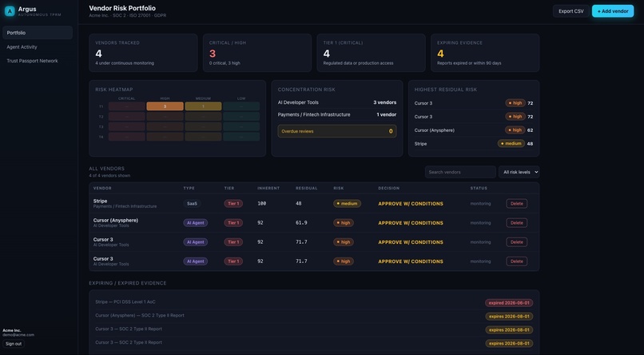The height and width of the screenshot is (355, 644).
Task: Open the All risk levels dropdown
Action: coord(519,172)
